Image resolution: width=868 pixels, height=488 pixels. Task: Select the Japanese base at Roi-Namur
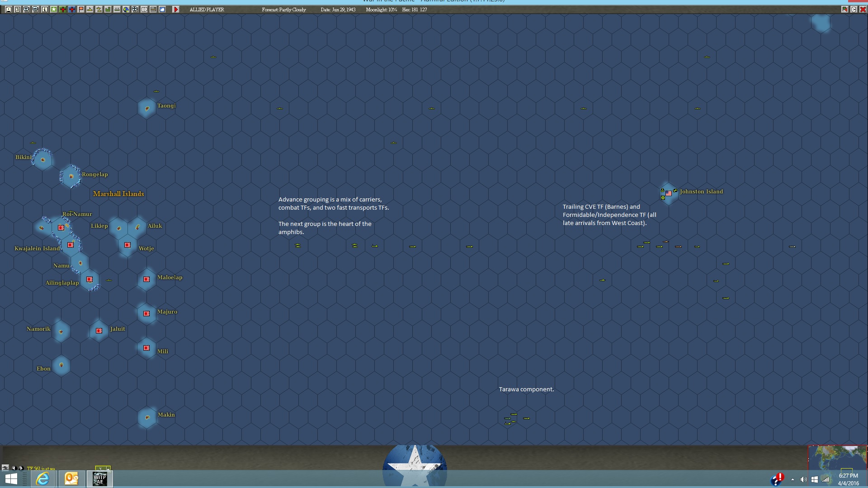(61, 228)
